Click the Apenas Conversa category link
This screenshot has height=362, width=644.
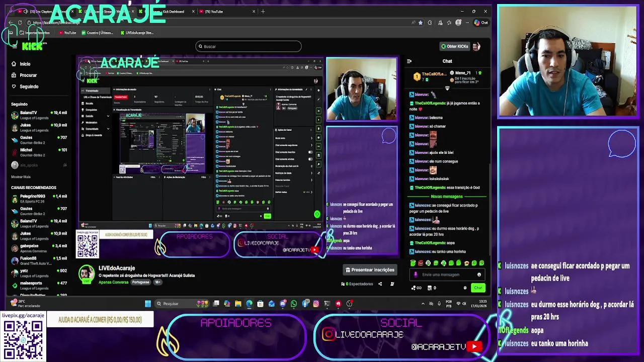click(x=114, y=282)
